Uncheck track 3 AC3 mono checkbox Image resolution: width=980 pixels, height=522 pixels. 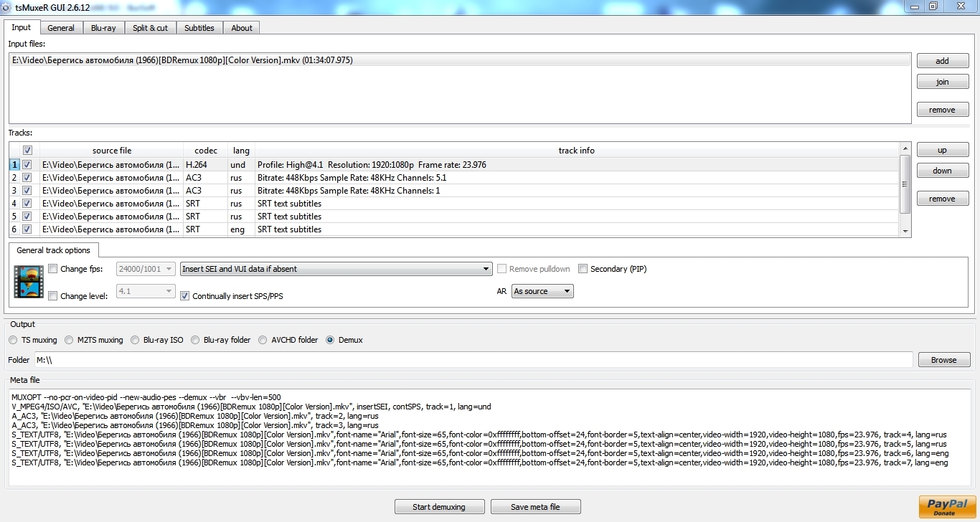click(x=27, y=190)
